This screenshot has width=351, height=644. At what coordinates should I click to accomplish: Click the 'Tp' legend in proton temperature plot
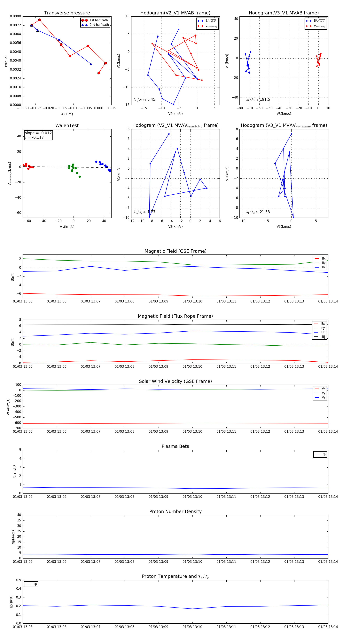[x=31, y=584]
